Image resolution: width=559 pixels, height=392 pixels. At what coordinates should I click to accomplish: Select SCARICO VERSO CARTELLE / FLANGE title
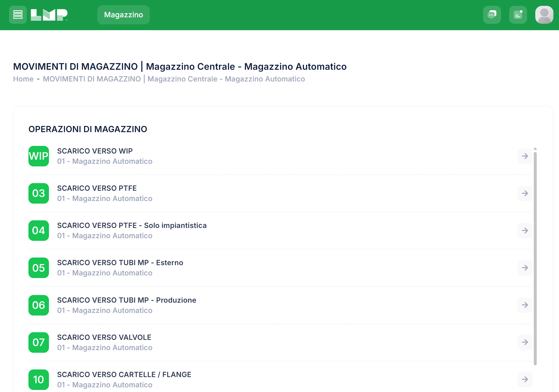[124, 374]
